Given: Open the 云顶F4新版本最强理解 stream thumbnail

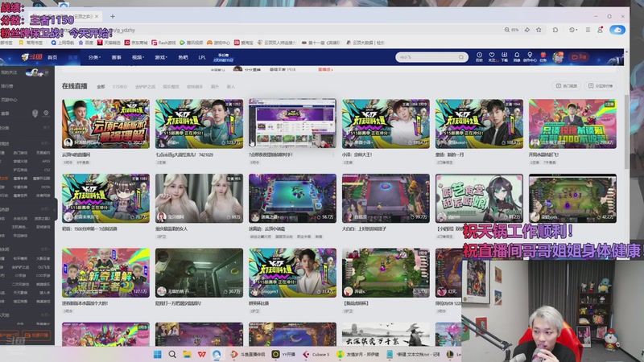Looking at the screenshot, I should pos(105,124).
